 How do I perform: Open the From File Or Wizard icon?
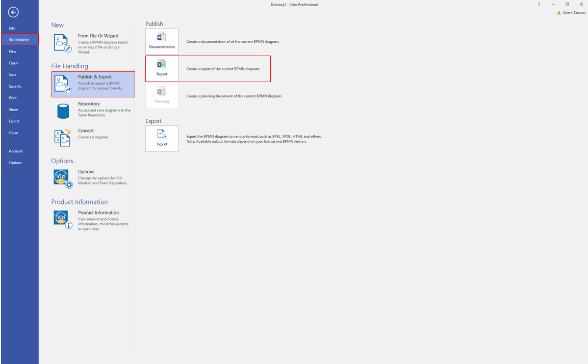(x=63, y=43)
